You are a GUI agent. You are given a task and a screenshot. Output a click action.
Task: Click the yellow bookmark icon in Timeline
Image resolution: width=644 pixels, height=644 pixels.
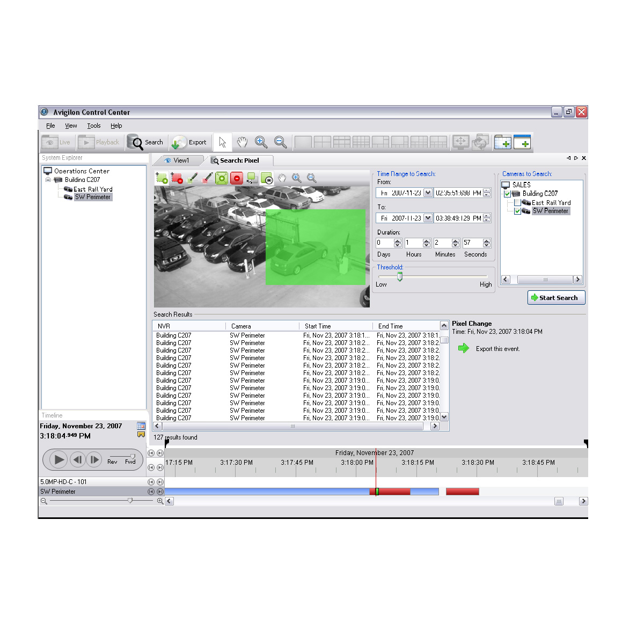[x=141, y=435]
